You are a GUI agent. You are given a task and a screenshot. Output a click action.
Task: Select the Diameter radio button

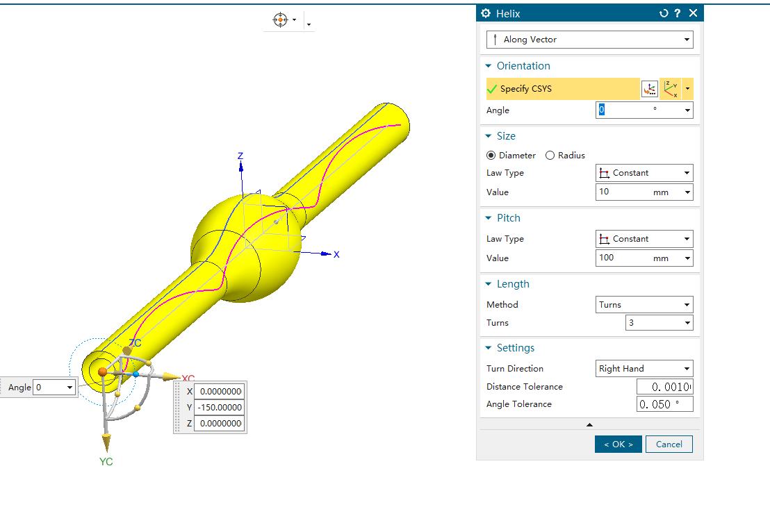491,155
